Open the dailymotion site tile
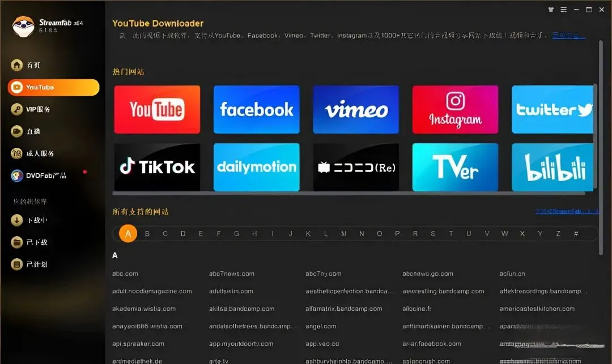The width and height of the screenshot is (612, 364). [257, 167]
